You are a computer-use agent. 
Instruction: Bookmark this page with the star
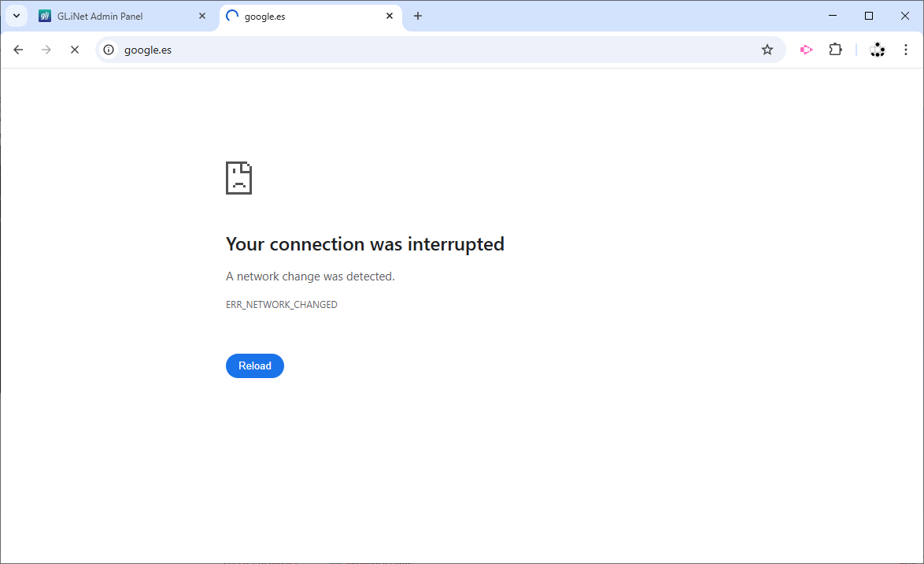tap(767, 50)
